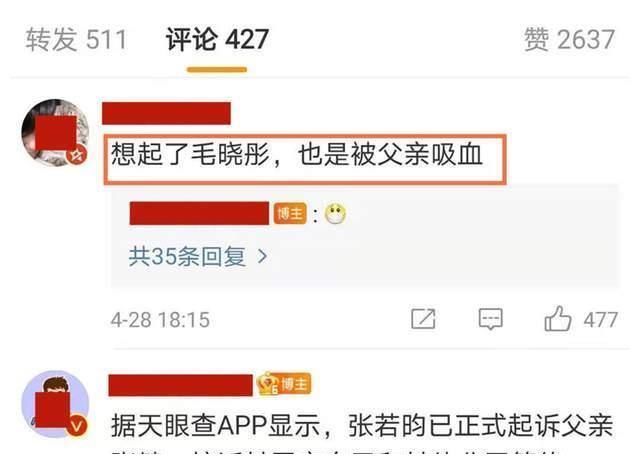Open the second commenter's redacted username
This screenshot has width=640, height=464.
180,385
